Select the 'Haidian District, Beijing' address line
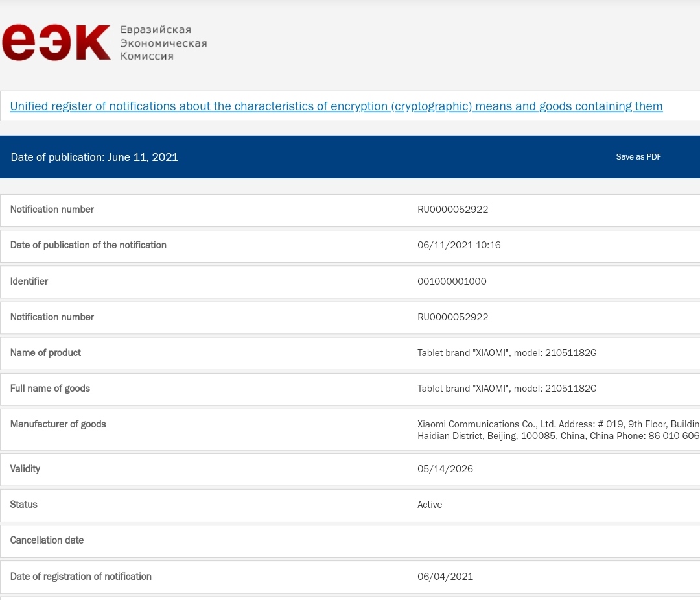The height and width of the screenshot is (600, 700). [x=559, y=436]
